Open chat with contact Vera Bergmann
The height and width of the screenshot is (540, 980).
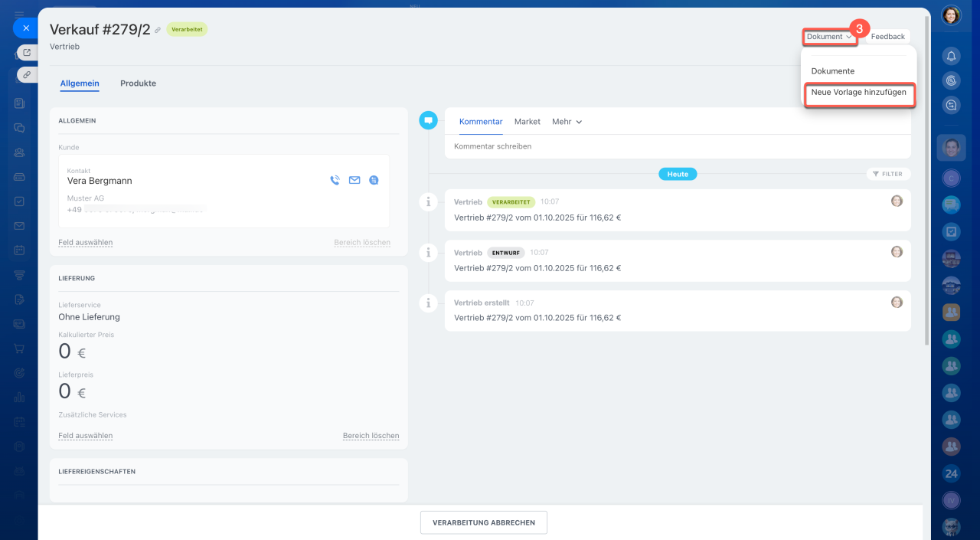374,181
